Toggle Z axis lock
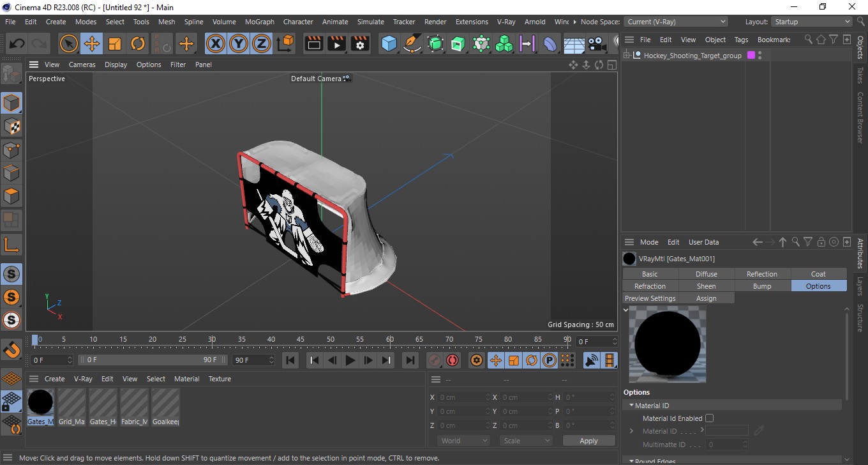Viewport: 868px width, 465px height. coord(262,44)
